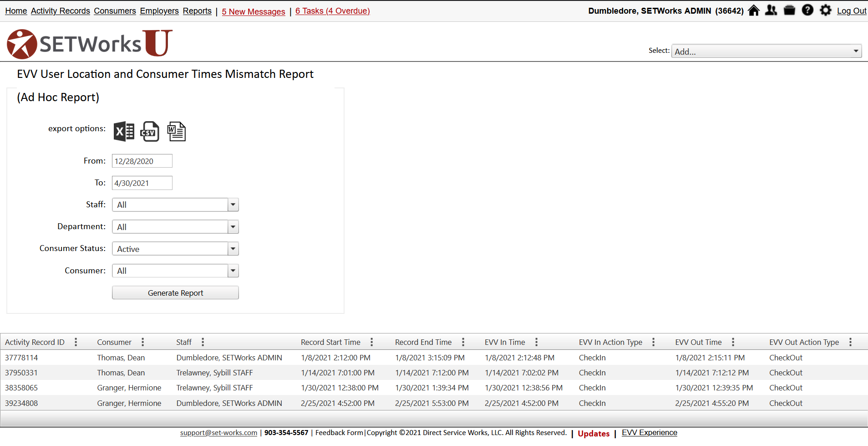The image size is (868, 446).
Task: Open EVV Out Action Type column menu
Action: pos(851,342)
